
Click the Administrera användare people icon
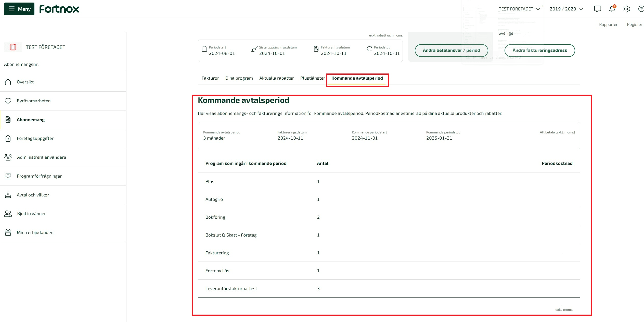8,157
